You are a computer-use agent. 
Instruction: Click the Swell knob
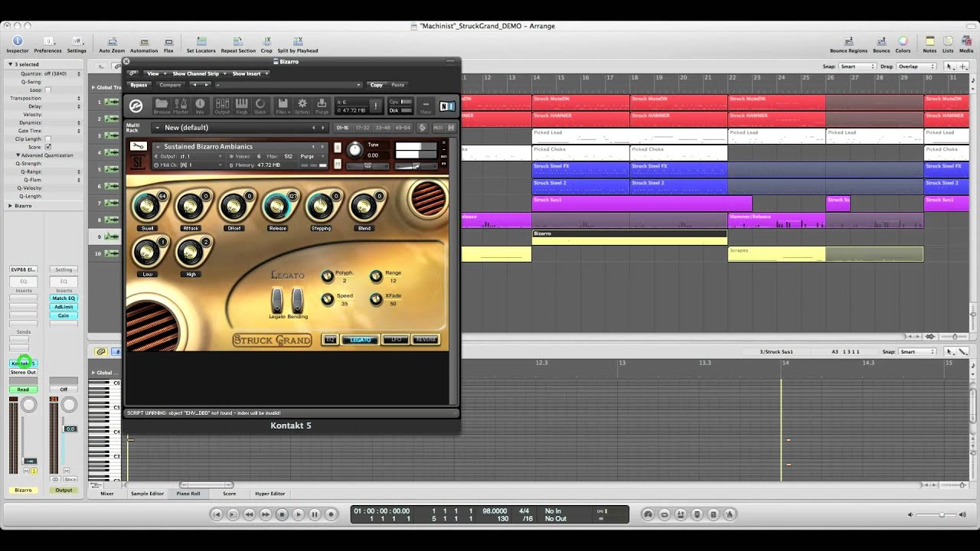tap(147, 206)
